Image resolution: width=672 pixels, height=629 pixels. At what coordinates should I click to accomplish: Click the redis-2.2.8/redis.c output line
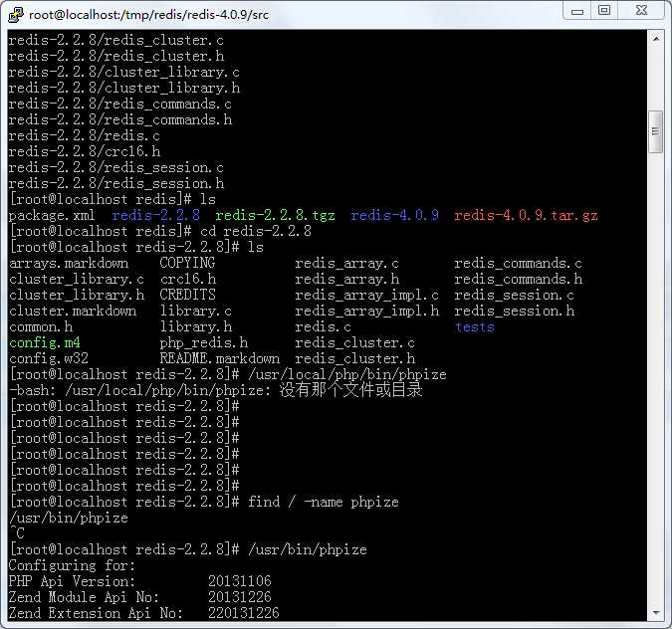click(x=85, y=135)
